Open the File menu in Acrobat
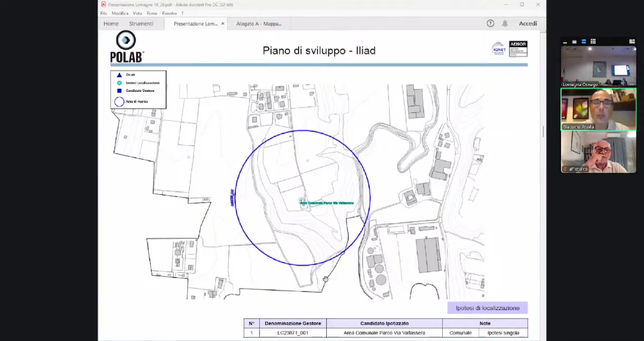This screenshot has height=341, width=644. tap(103, 13)
